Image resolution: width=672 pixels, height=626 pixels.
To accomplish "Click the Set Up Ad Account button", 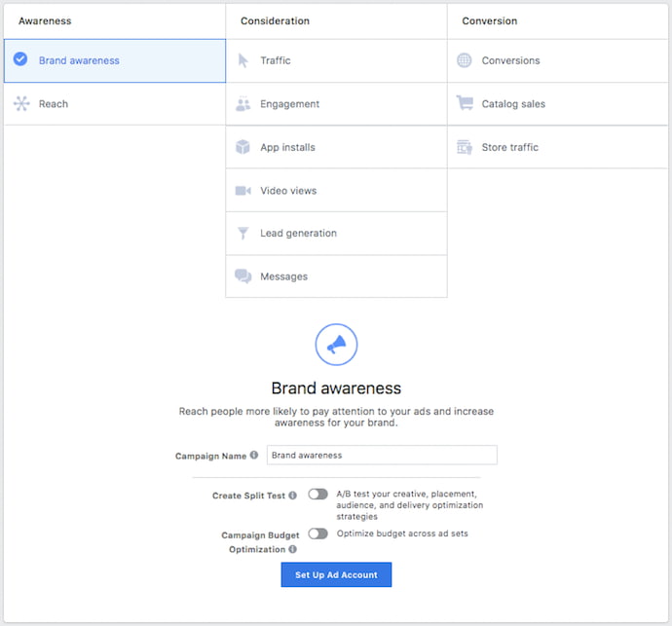I will coord(336,575).
